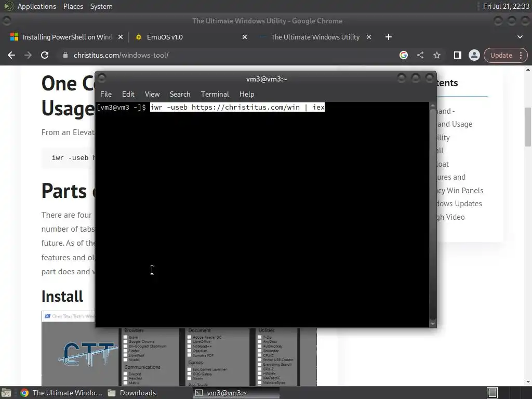
Task: Click the Install heading
Action: tap(62, 297)
